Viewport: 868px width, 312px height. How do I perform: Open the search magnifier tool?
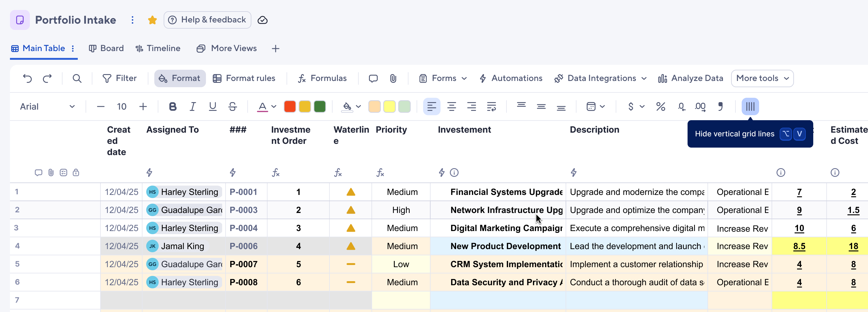point(77,78)
